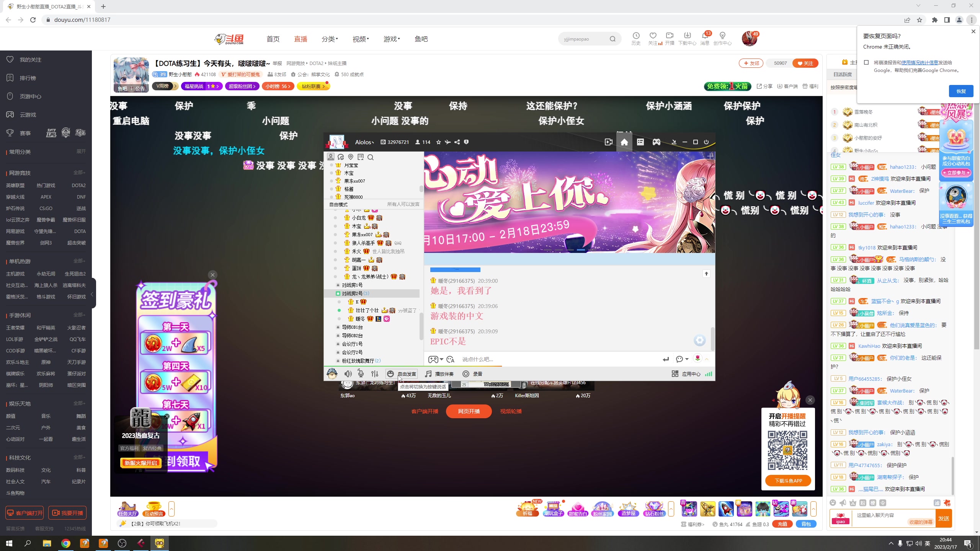
Task: Click the YY video camera icon
Action: tap(608, 142)
